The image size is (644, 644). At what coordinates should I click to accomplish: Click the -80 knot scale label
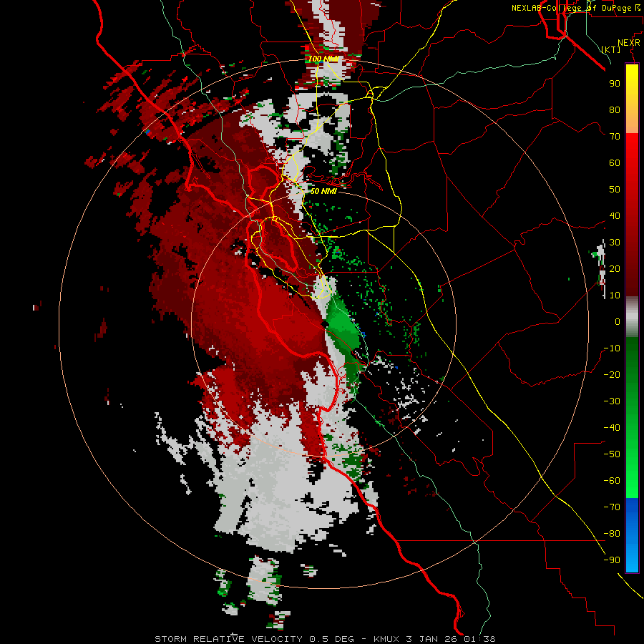[x=612, y=534]
